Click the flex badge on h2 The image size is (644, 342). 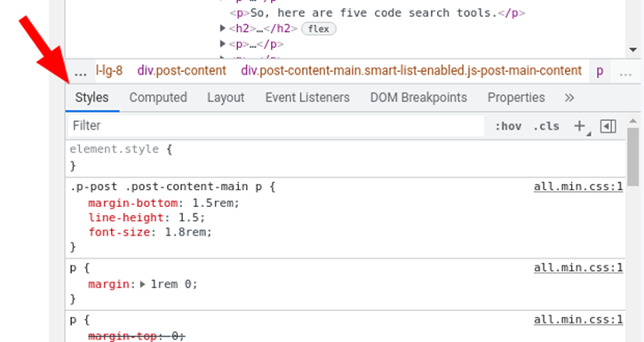(319, 28)
